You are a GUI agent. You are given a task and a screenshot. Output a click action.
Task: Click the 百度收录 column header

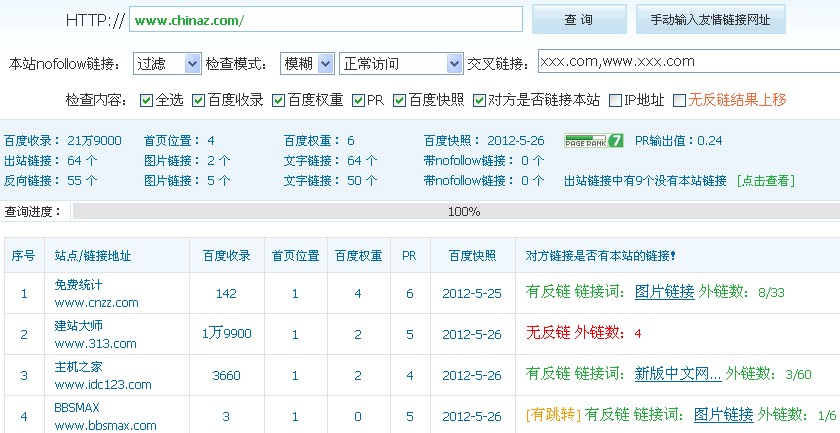pos(227,256)
